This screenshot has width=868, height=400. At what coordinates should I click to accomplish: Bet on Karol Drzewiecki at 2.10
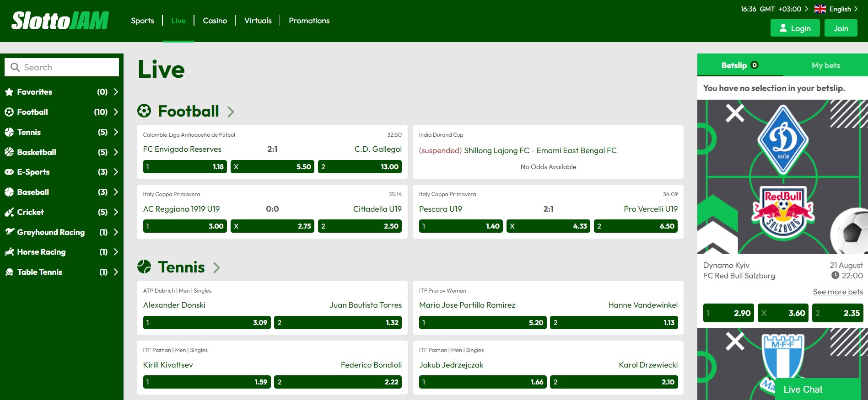pos(614,382)
